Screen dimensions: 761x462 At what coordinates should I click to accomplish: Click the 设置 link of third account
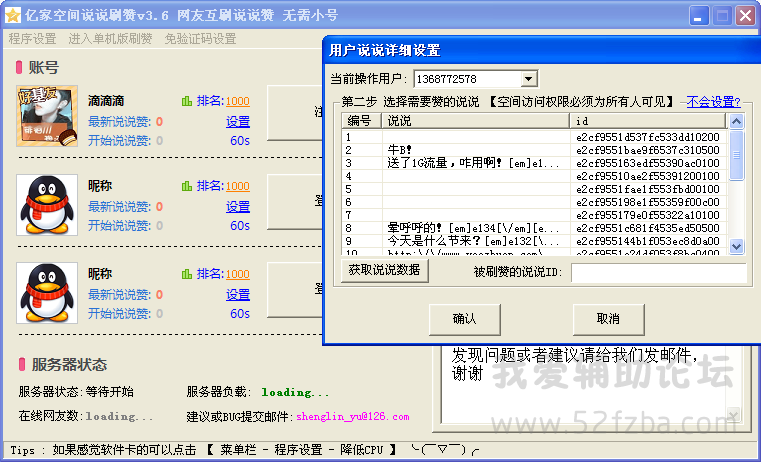pos(238,295)
